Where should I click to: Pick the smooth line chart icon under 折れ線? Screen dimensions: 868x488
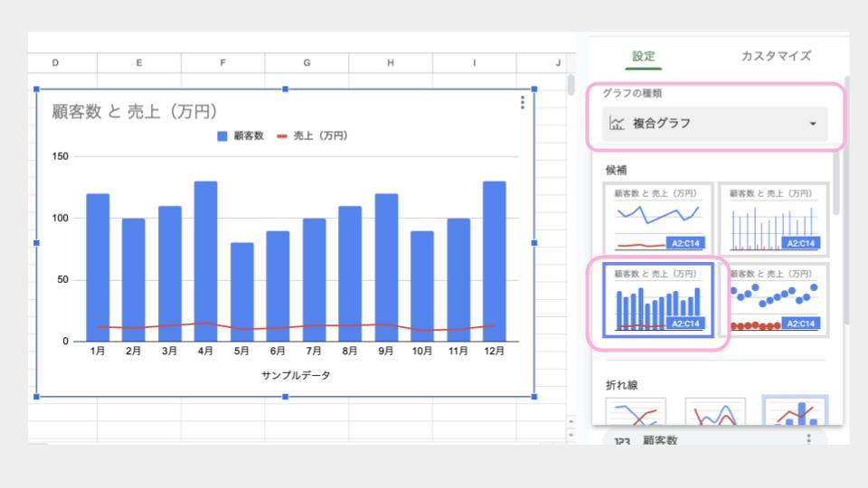[715, 411]
